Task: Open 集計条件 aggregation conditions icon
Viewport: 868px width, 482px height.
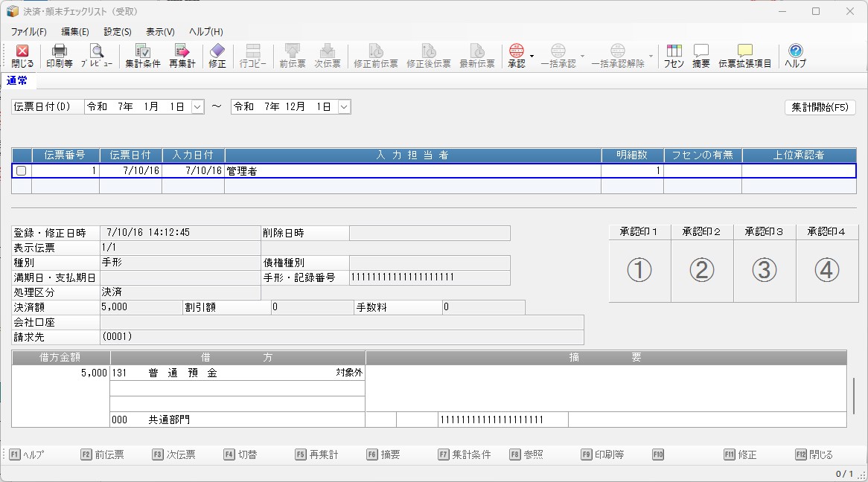Action: point(142,56)
